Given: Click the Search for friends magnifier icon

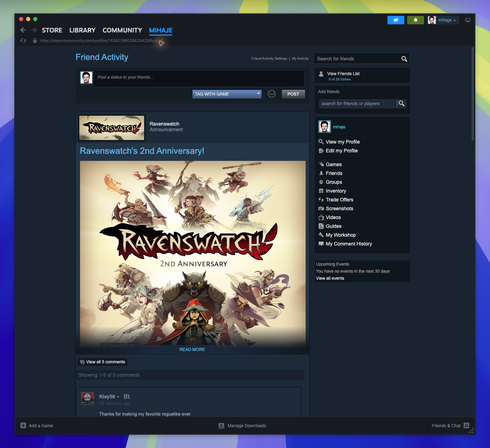Looking at the screenshot, I should tap(404, 59).
